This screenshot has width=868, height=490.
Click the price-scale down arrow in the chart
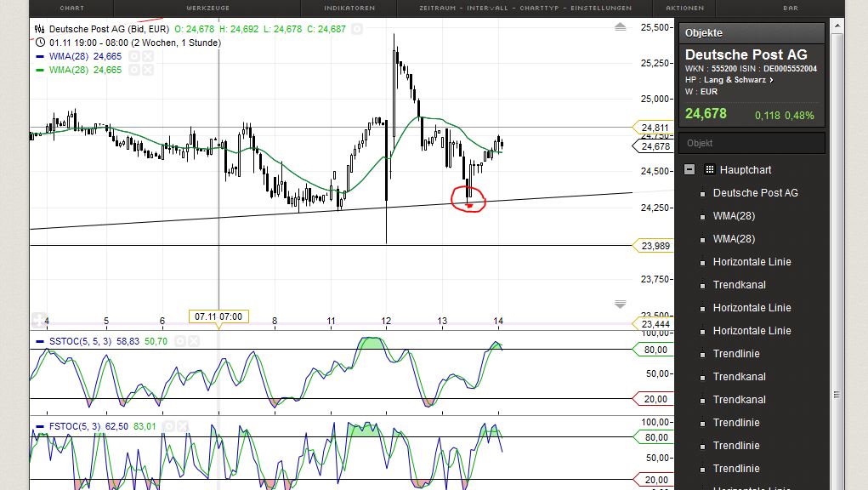tap(620, 304)
